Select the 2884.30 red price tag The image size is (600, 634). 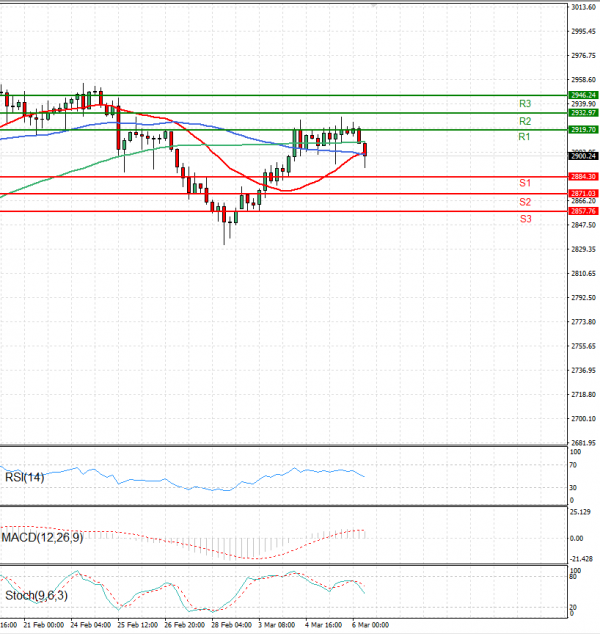[x=583, y=177]
